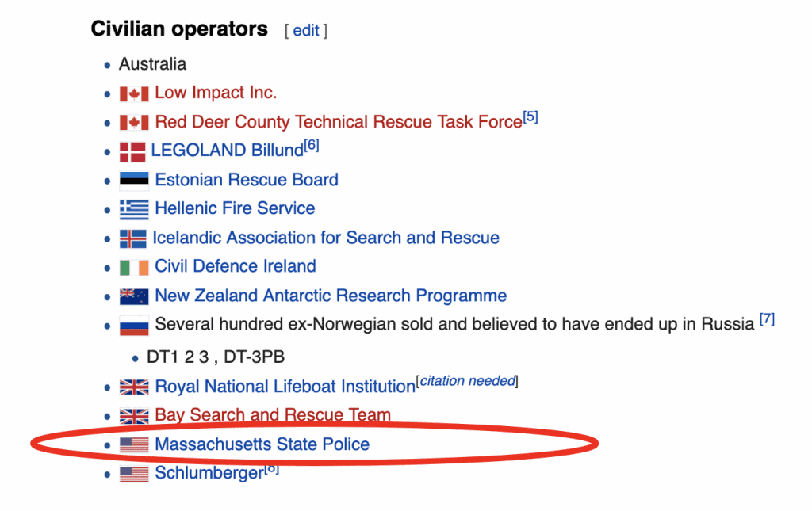Click the UK flag beside Royal National Lifeboat Institution
This screenshot has height=511, width=812.
pyautogui.click(x=134, y=387)
